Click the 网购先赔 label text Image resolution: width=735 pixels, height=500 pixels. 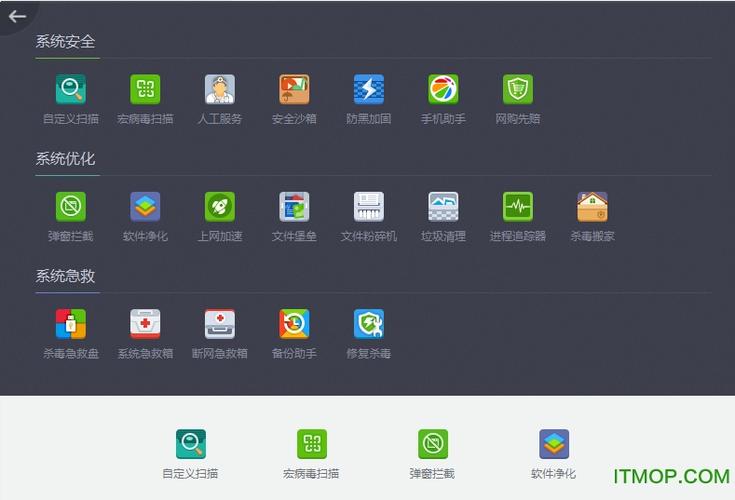click(518, 119)
